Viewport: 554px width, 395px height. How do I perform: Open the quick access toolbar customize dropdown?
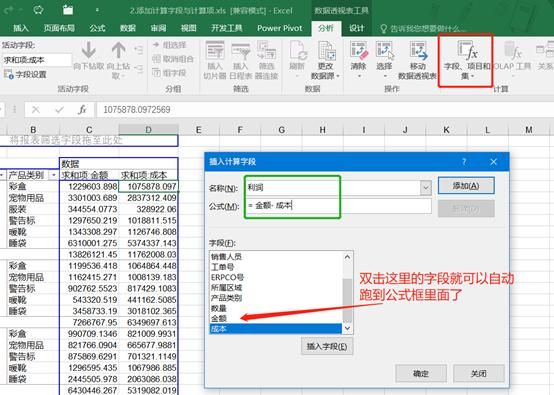[97, 11]
